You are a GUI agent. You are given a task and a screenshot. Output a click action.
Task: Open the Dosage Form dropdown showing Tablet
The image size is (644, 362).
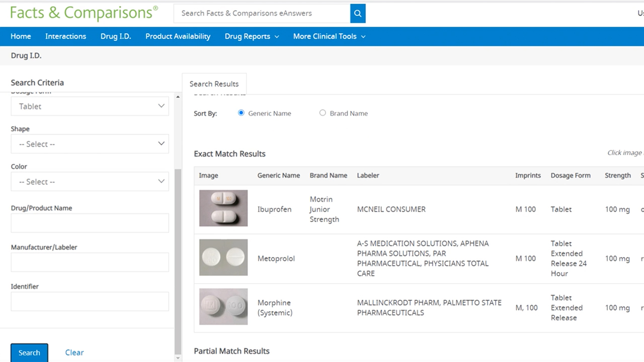(90, 106)
